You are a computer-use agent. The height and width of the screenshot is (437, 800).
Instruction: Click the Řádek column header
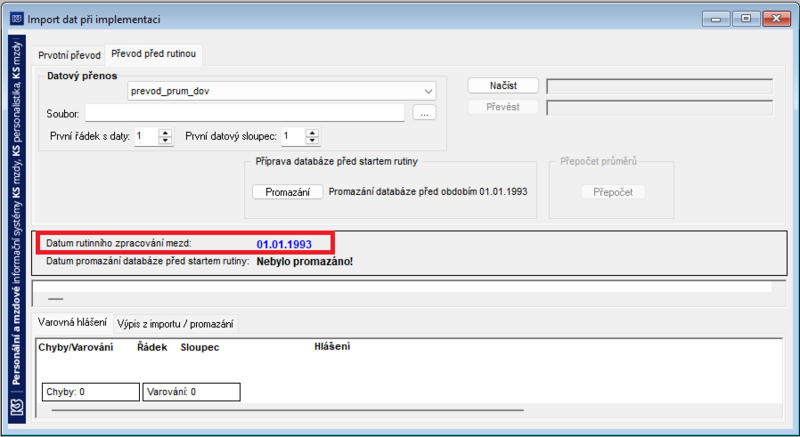pos(152,347)
